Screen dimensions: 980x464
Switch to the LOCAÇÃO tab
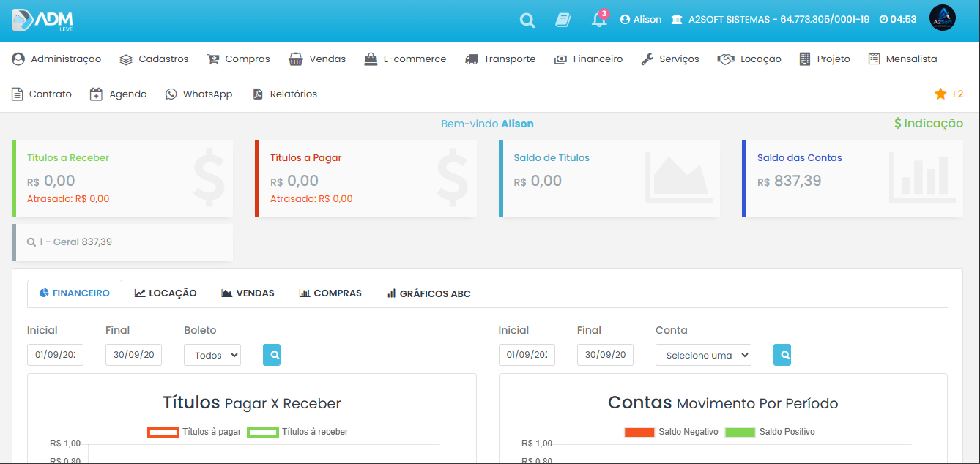click(166, 293)
